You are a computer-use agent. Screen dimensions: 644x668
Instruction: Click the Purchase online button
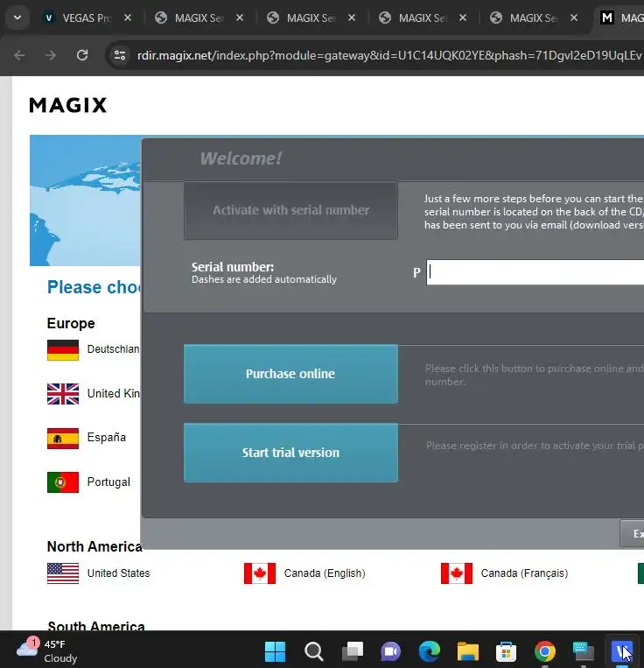(x=290, y=374)
